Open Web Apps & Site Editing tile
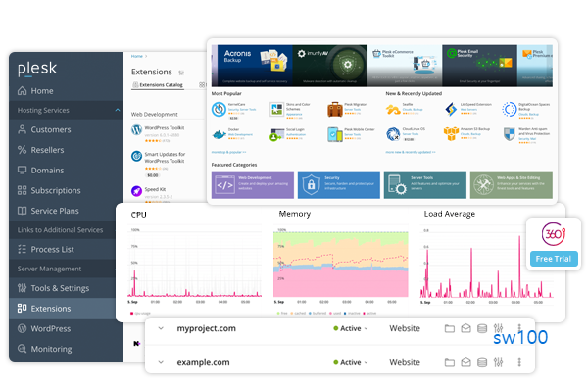Viewport: 588px width, 392px height. pyautogui.click(x=512, y=185)
